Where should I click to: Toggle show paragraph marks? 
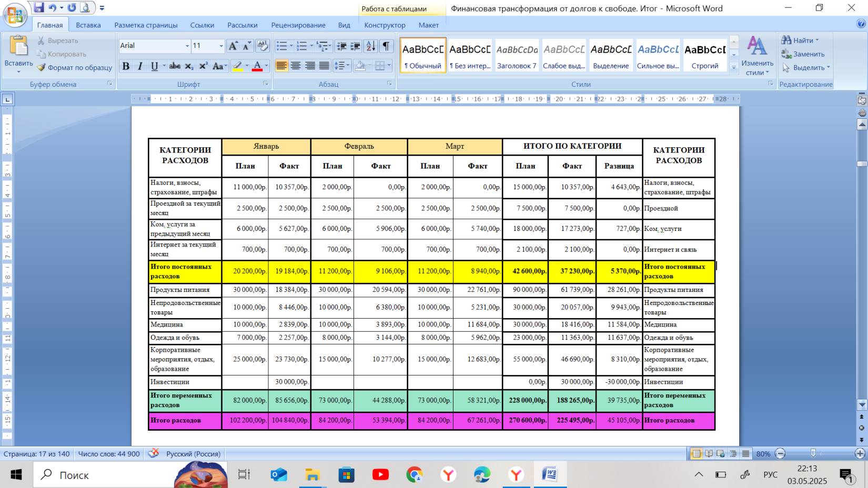point(387,46)
